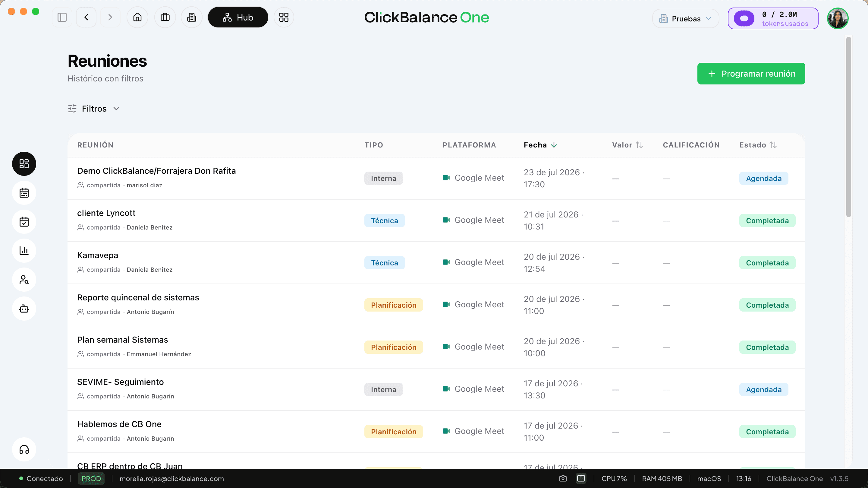Click the Agendada status in Demo ClickBalance row
This screenshot has width=868, height=488.
tap(763, 179)
